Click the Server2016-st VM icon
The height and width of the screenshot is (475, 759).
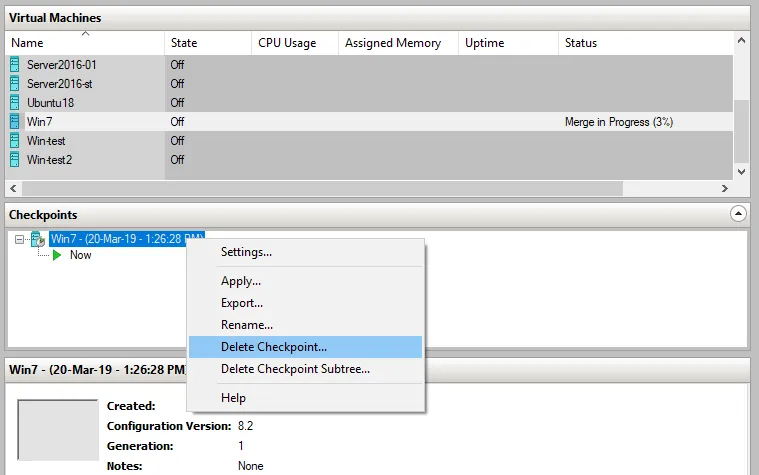point(15,83)
